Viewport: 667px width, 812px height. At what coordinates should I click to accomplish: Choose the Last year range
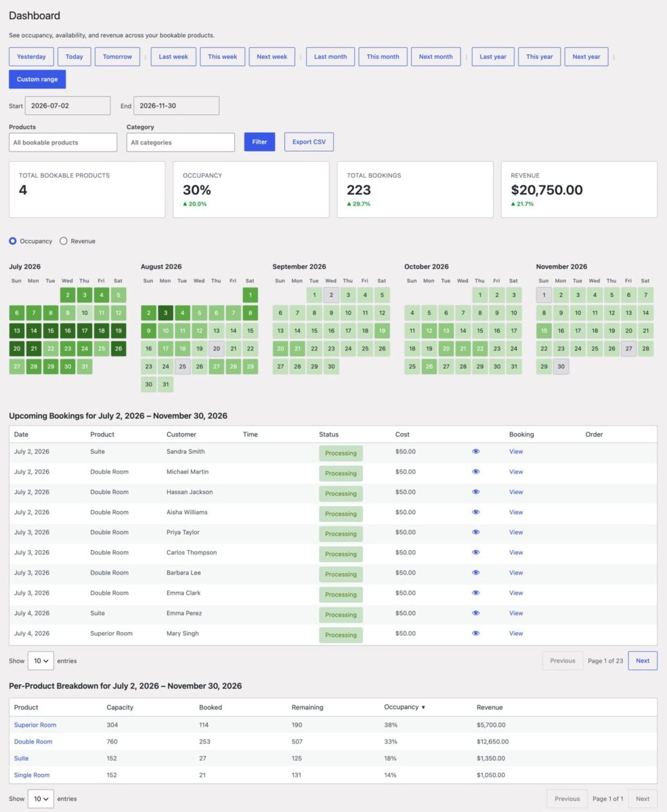[x=493, y=57]
